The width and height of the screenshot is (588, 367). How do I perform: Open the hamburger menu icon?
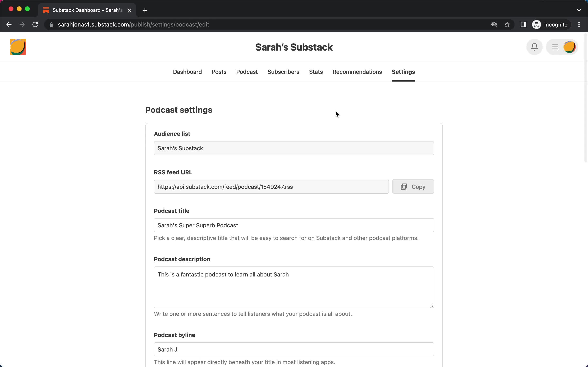point(555,46)
